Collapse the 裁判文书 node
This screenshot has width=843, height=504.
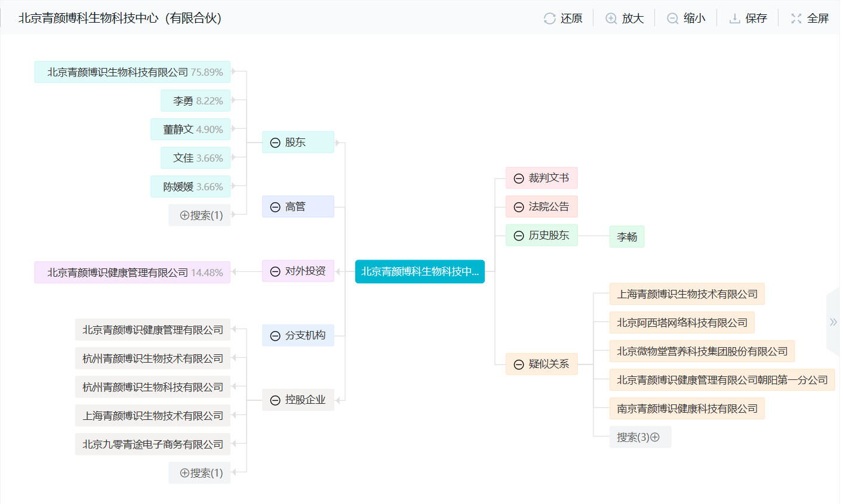point(519,178)
